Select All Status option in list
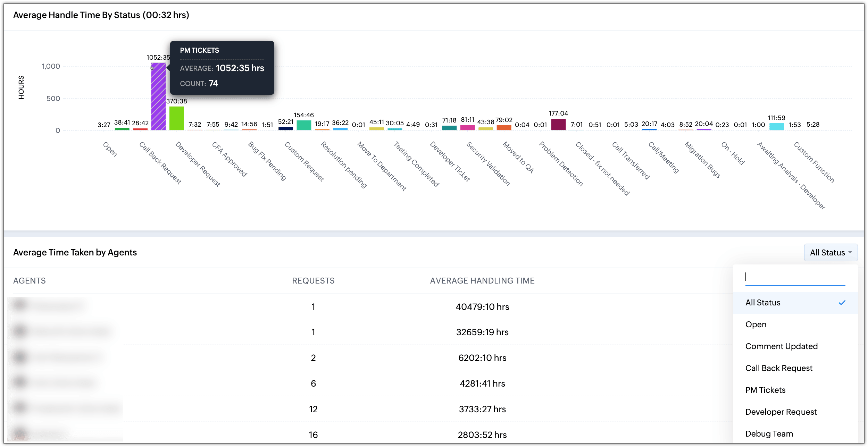 tap(763, 303)
